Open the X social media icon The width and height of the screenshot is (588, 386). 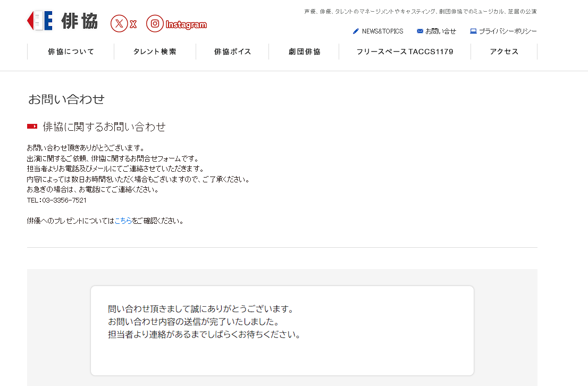point(119,23)
